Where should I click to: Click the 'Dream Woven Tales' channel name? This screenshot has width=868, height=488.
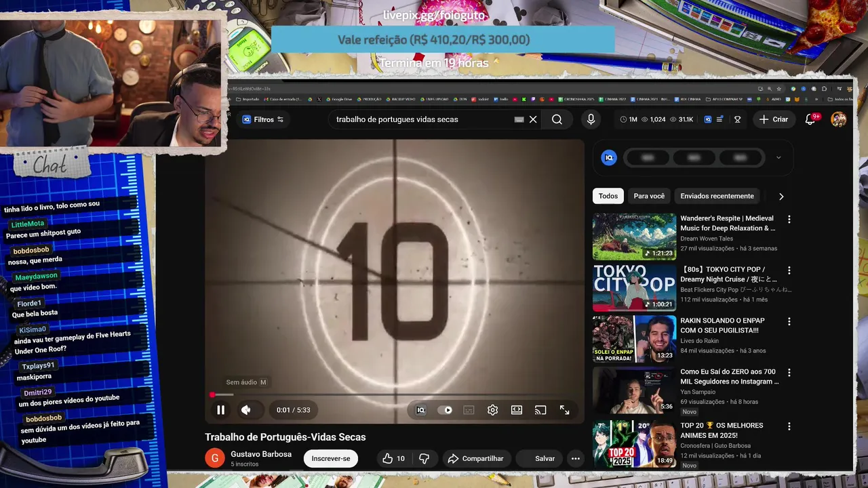[707, 239]
